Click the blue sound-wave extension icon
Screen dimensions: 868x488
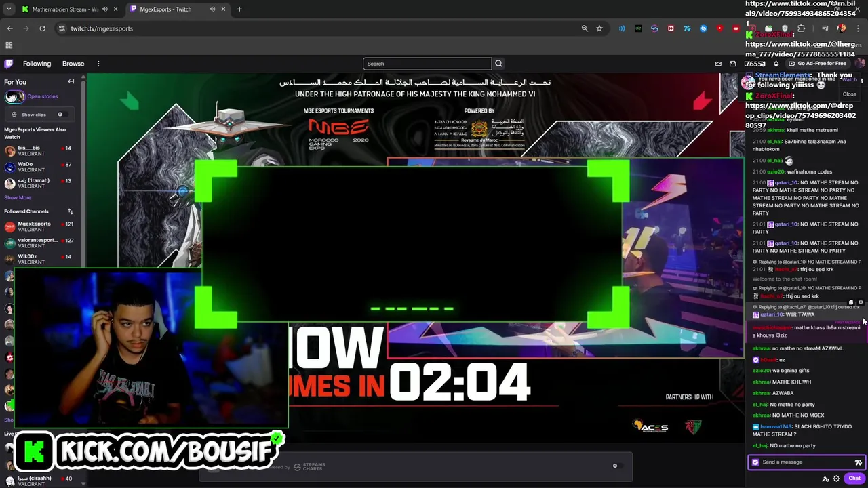click(622, 28)
